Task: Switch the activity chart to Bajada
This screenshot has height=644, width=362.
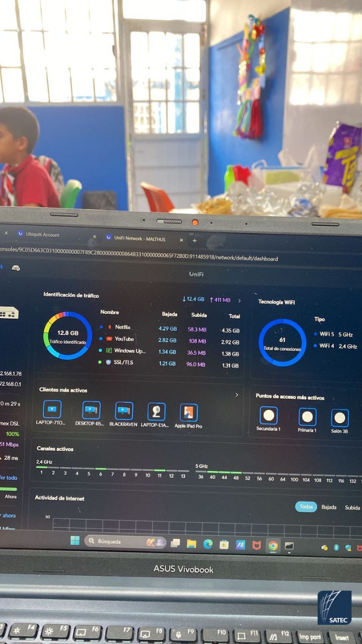Action: click(329, 507)
